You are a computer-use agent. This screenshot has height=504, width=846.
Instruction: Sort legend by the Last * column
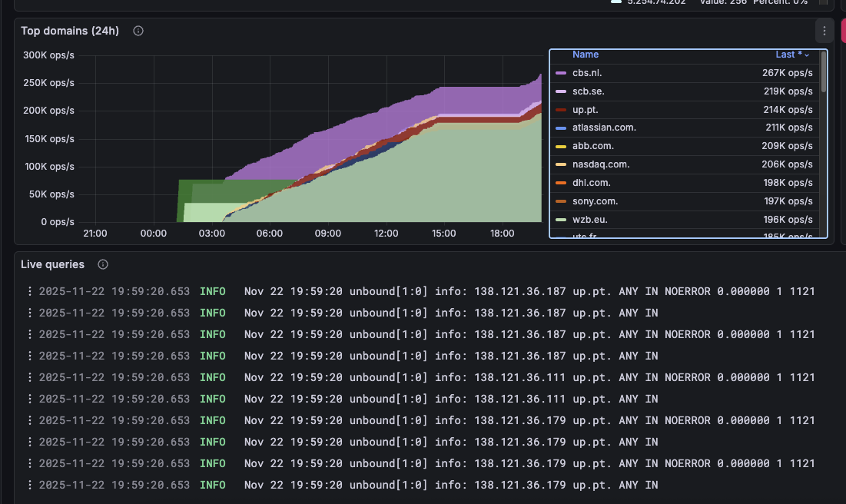[x=791, y=55]
